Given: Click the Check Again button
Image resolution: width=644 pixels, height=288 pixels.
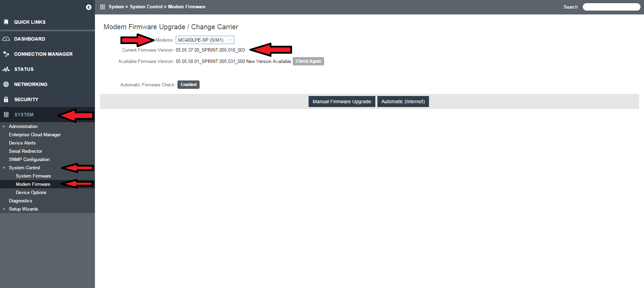Looking at the screenshot, I should (308, 61).
